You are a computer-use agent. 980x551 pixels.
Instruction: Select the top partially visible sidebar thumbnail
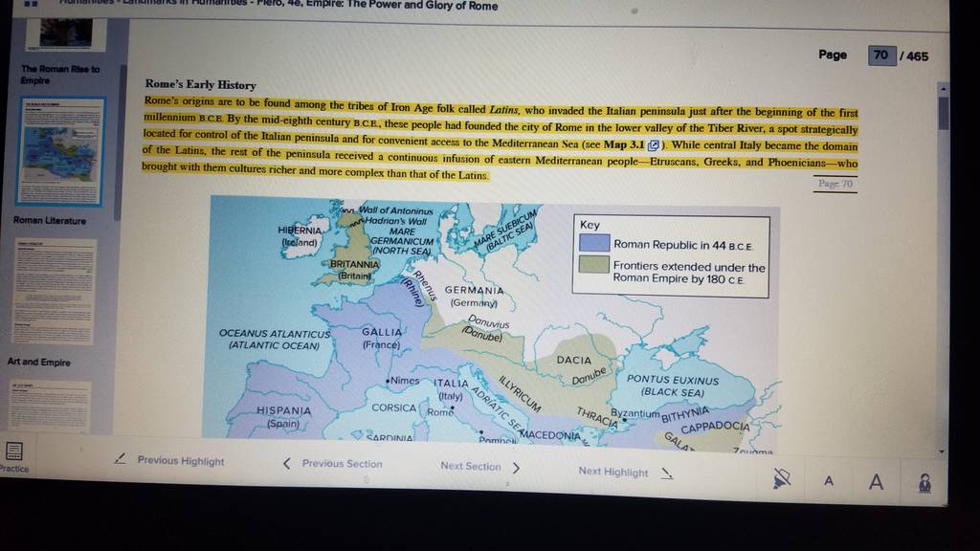point(66,34)
